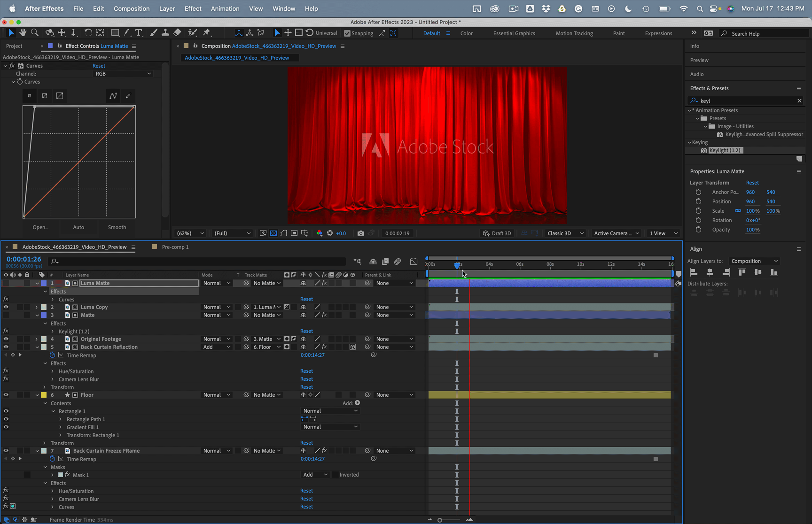This screenshot has width=812, height=524.
Task: Click the Add button for Floor Contents
Action: 357,403
